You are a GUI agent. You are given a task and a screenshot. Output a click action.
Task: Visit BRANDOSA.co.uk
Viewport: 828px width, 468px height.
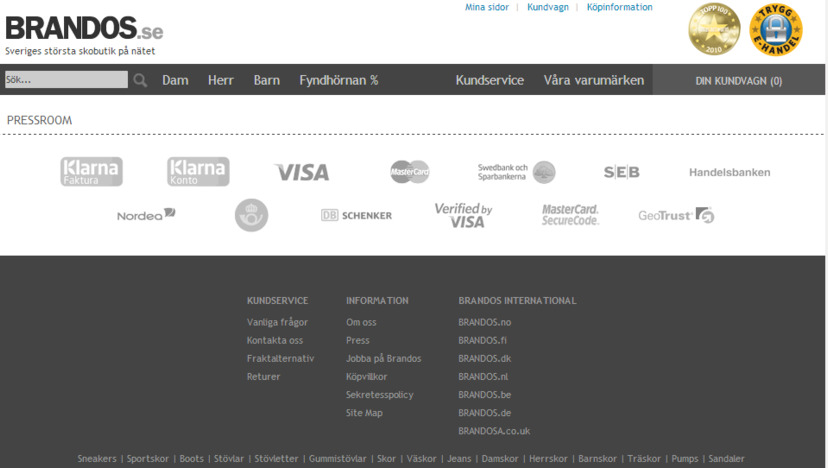(x=494, y=431)
